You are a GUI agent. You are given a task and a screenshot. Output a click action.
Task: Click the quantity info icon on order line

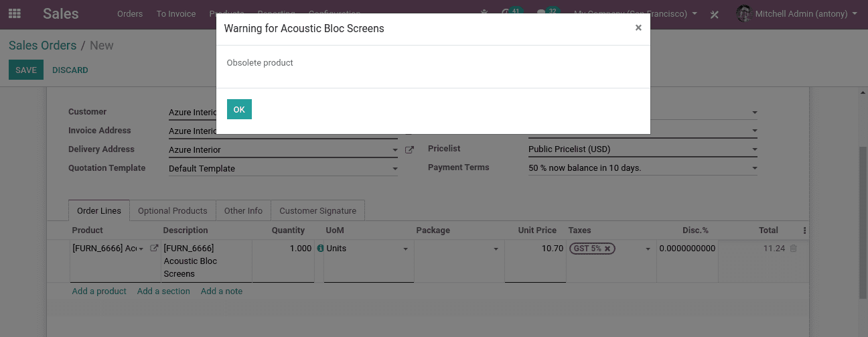tap(320, 249)
